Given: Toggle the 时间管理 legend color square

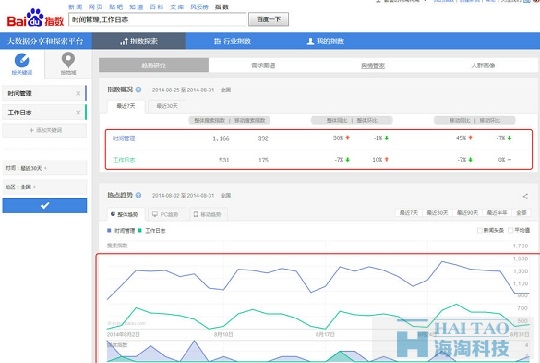Looking at the screenshot, I should click(x=109, y=230).
